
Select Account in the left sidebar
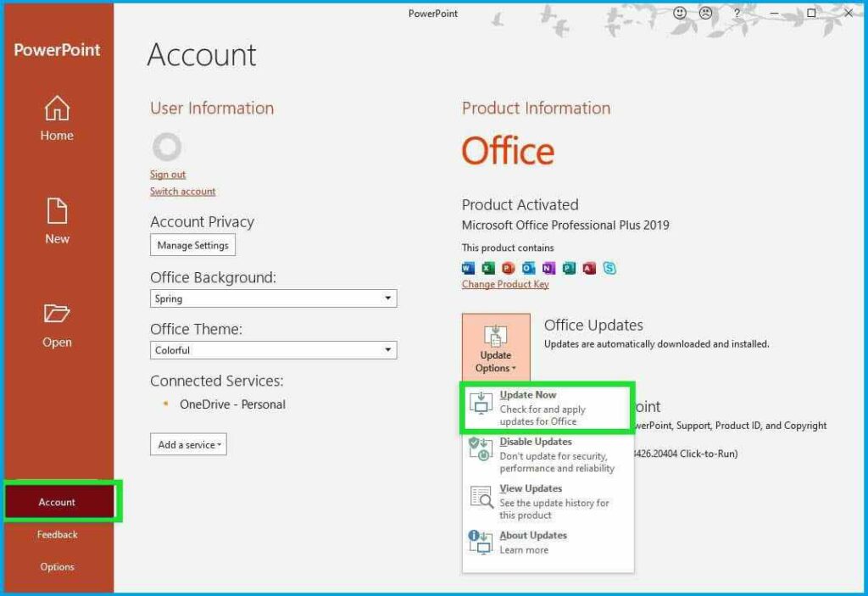coord(57,502)
